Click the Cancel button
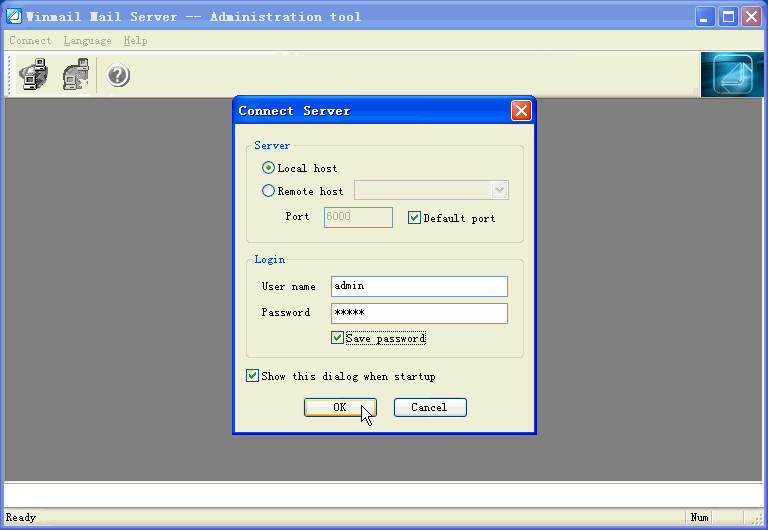Screen dimensions: 768x530 (430, 407)
